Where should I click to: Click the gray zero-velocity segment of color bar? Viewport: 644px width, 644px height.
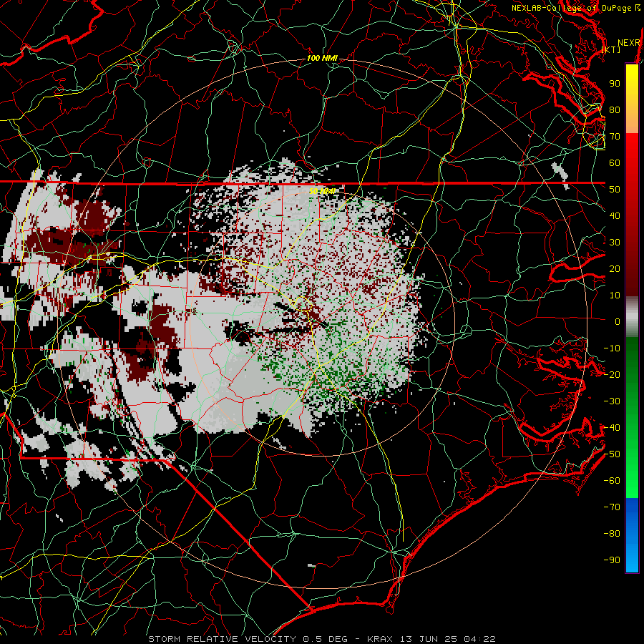pyautogui.click(x=632, y=317)
